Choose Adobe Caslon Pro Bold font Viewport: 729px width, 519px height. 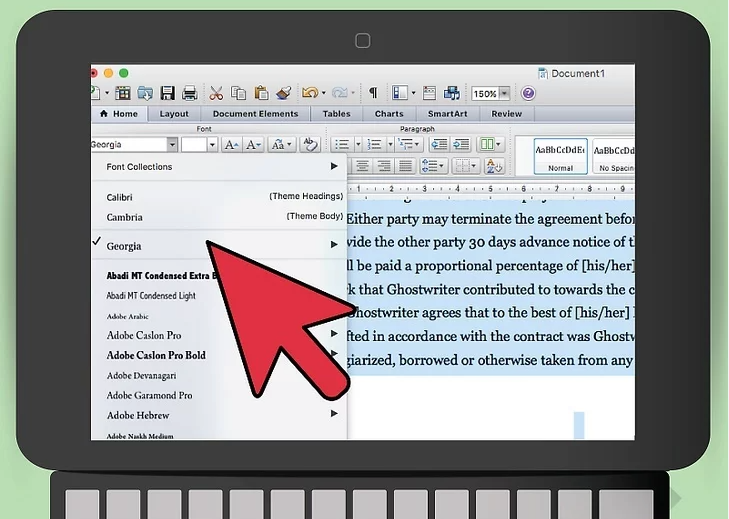[x=156, y=355]
